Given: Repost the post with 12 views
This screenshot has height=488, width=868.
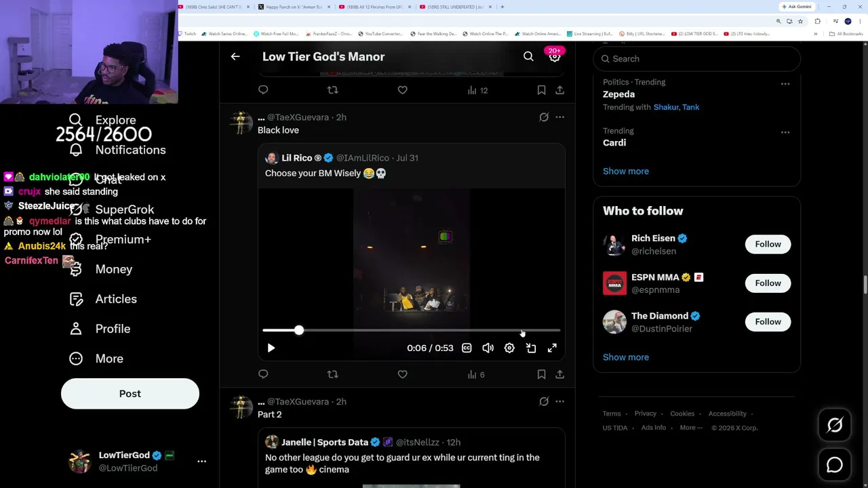Looking at the screenshot, I should coord(332,90).
